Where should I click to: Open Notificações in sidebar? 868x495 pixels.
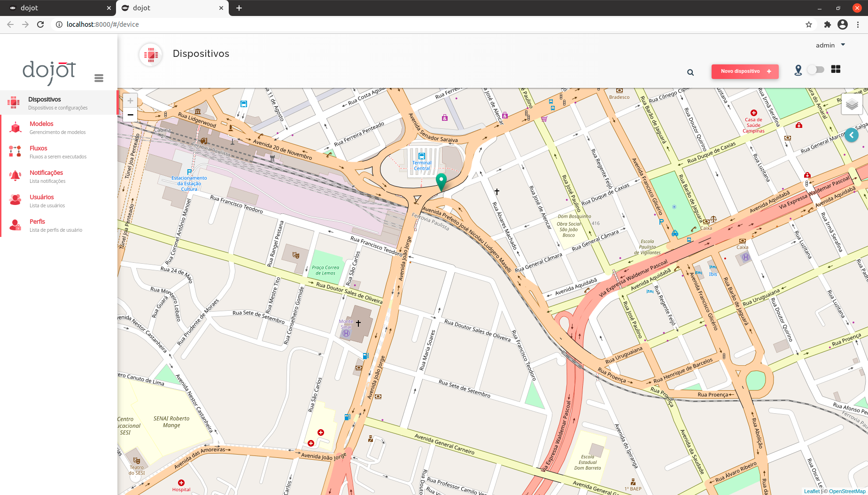click(58, 176)
